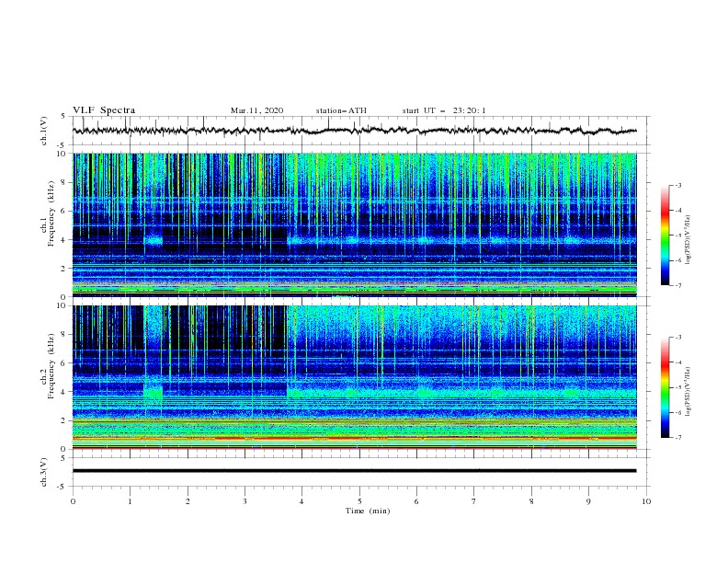
Task: Click the "10" kHz tick of ch.2 spectrogram
Action: click(x=62, y=305)
